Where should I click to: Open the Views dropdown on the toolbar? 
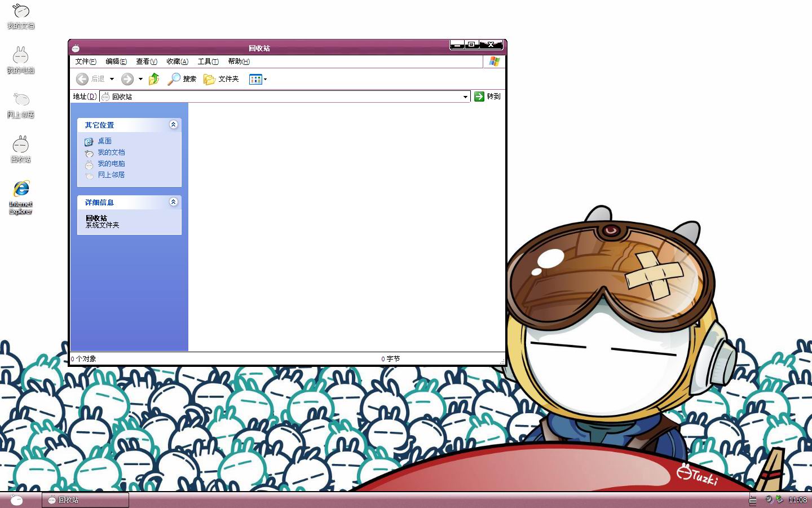pos(258,79)
